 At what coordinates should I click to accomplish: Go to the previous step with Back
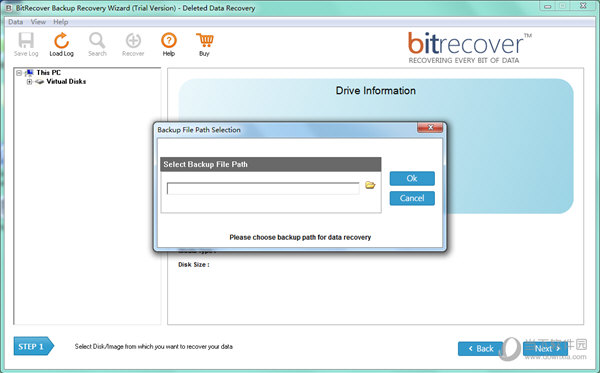[481, 349]
